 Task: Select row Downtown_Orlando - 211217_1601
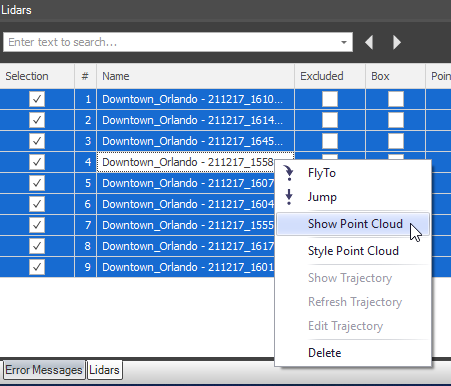[187, 267]
